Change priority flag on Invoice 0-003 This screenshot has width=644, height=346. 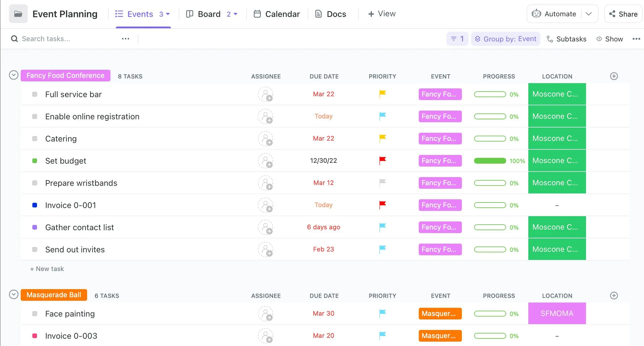[x=382, y=336]
